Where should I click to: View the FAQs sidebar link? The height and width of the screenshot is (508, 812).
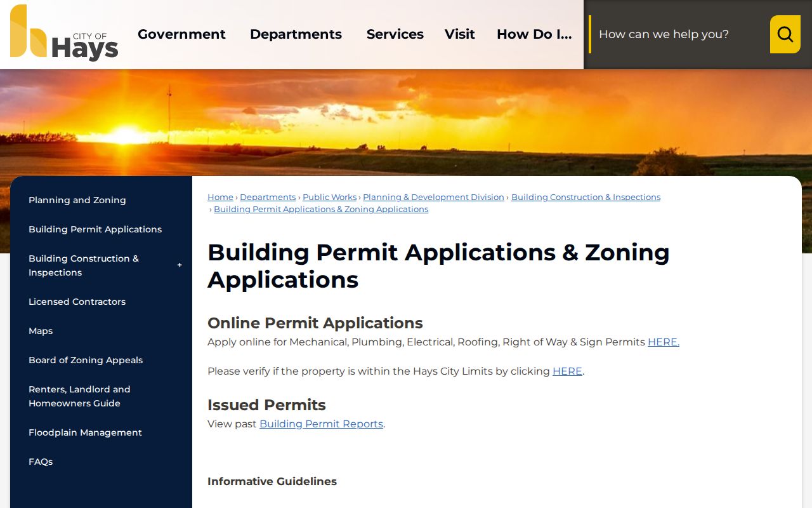point(41,462)
